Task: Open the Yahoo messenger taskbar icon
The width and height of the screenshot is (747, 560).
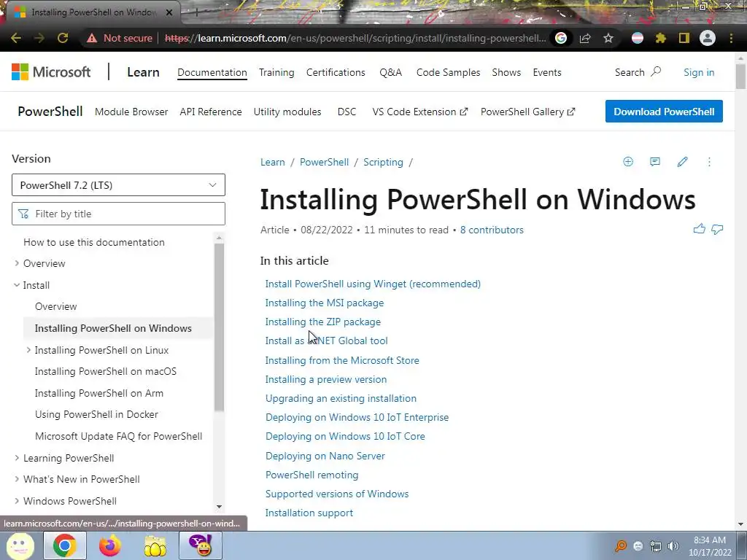Action: click(x=201, y=545)
